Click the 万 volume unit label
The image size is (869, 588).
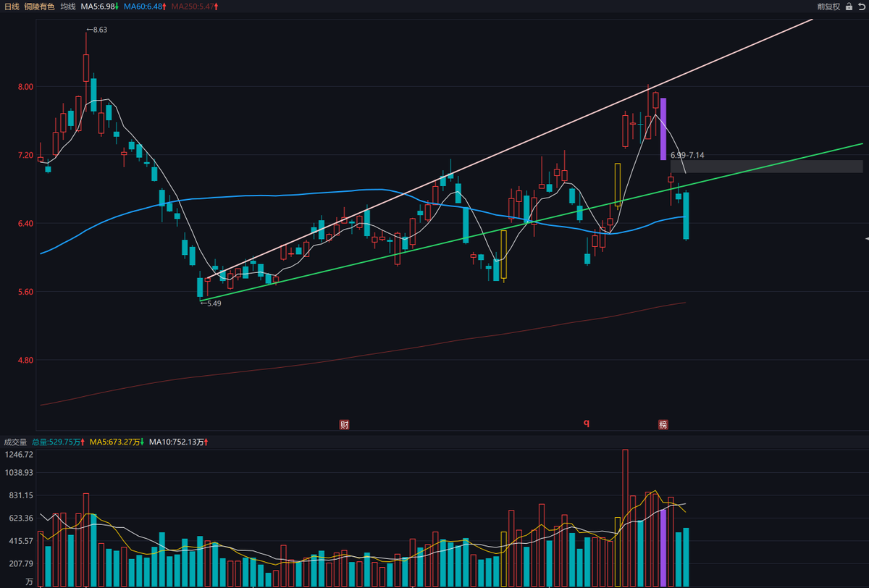point(29,581)
